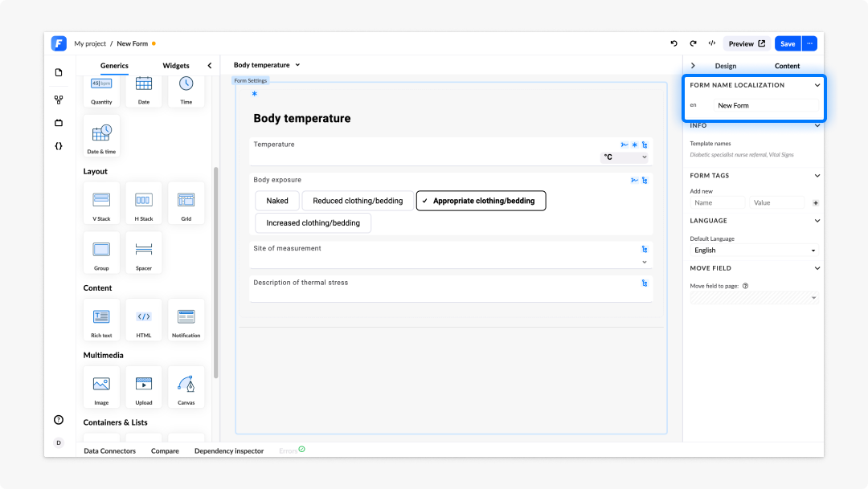Choose Reduced clothing/bedding option

[358, 201]
